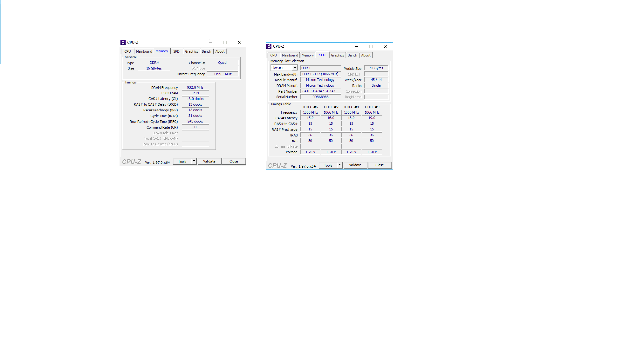The image size is (644, 339).
Task: Click Ranks Single field
Action: point(376,85)
